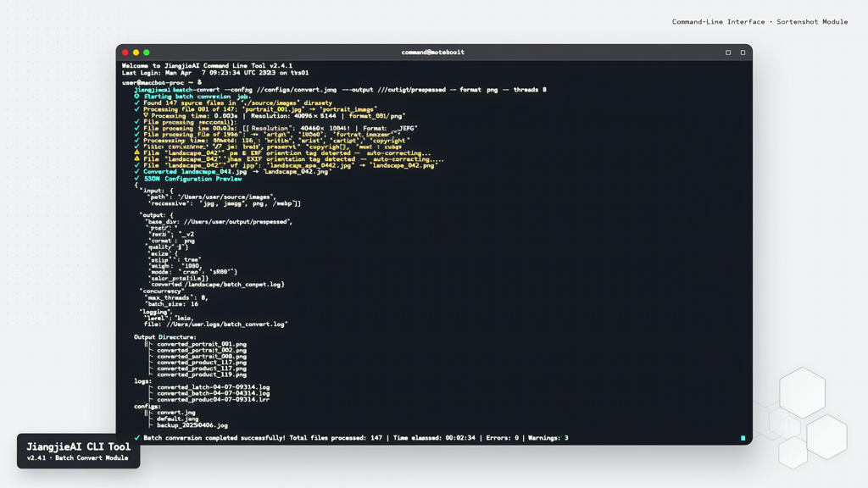This screenshot has height=488, width=868.
Task: Click the terminal window title text
Action: pos(433,53)
